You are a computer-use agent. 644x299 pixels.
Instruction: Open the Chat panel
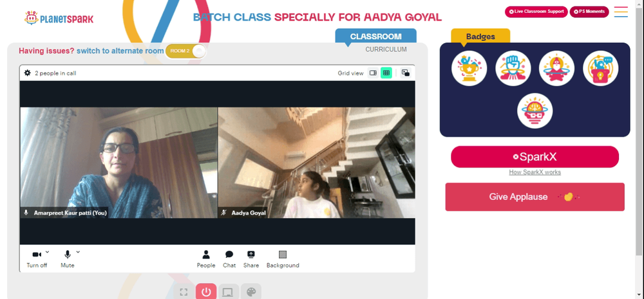(229, 259)
